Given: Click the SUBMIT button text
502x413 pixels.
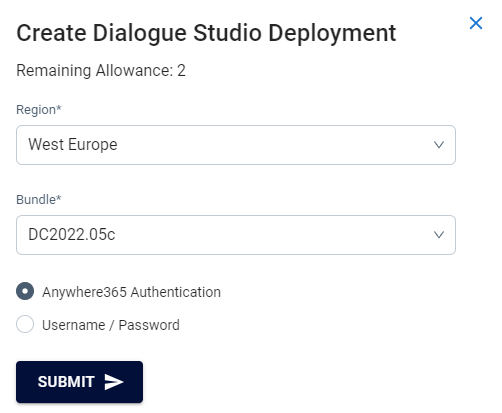Looking at the screenshot, I should 66,382.
